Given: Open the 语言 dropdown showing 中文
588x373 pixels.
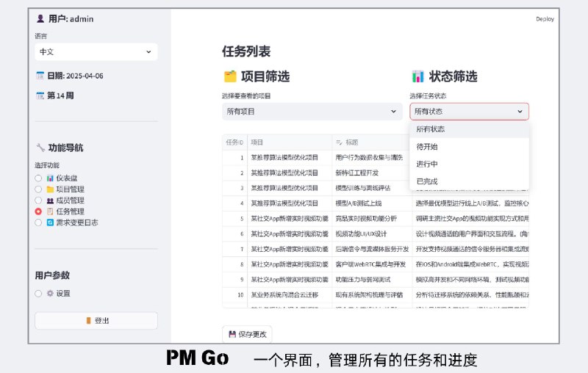Looking at the screenshot, I should pyautogui.click(x=96, y=51).
